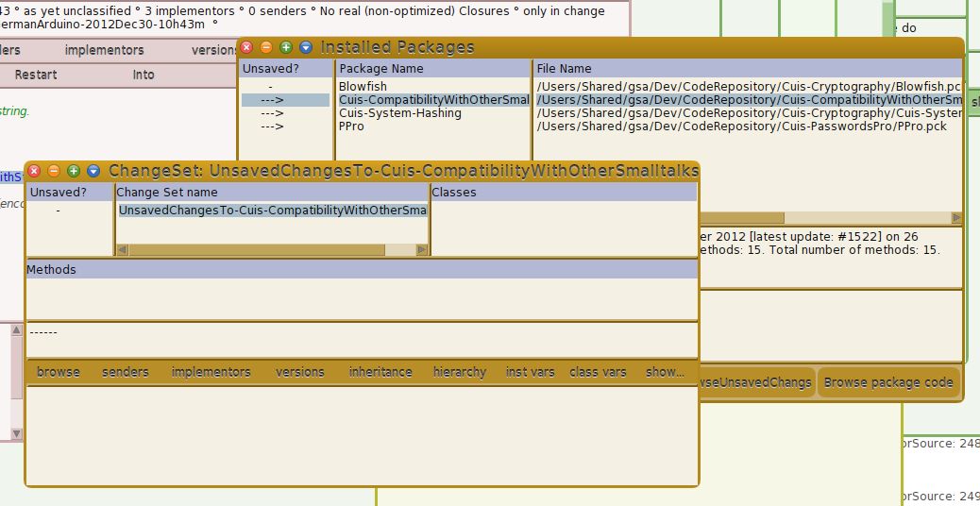The width and height of the screenshot is (980, 506).
Task: Open the ChangeSet window menu (blue button)
Action: (93, 171)
